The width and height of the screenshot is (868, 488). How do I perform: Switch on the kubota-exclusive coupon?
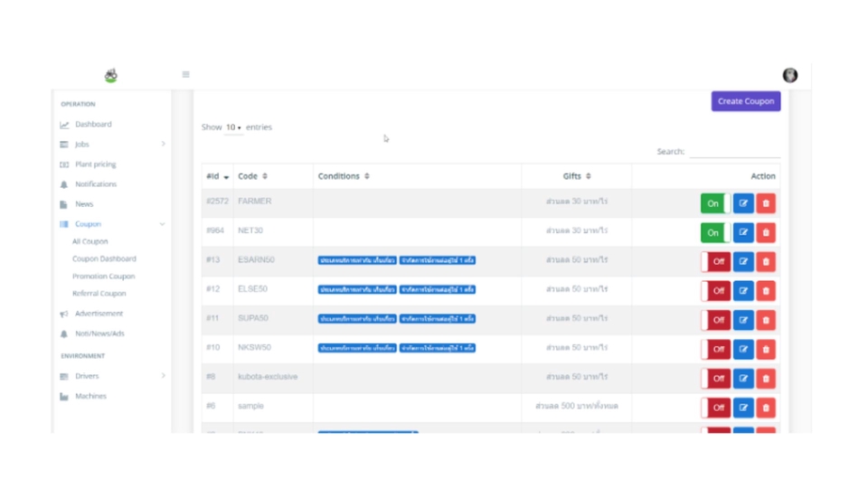point(715,379)
